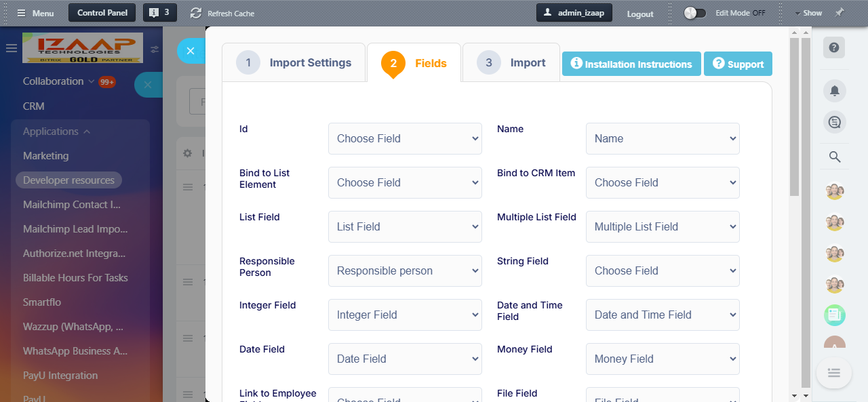
Task: Click the search magnifier icon in right sidebar
Action: pyautogui.click(x=834, y=157)
